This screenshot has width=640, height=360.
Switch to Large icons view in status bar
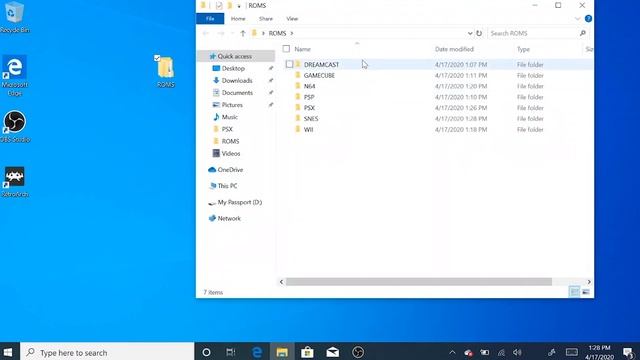[x=586, y=292]
